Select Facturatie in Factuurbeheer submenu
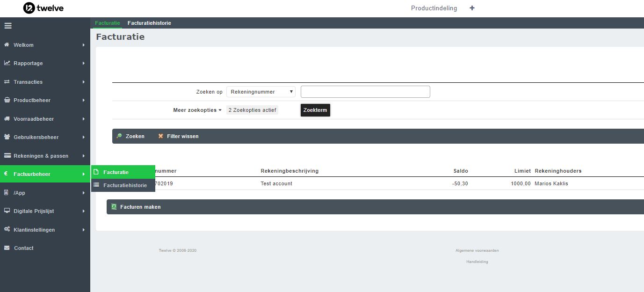 tap(123, 172)
